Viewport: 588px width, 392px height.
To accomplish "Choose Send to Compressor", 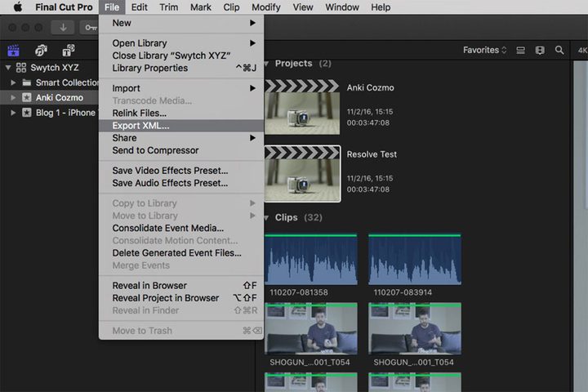I will click(x=181, y=150).
